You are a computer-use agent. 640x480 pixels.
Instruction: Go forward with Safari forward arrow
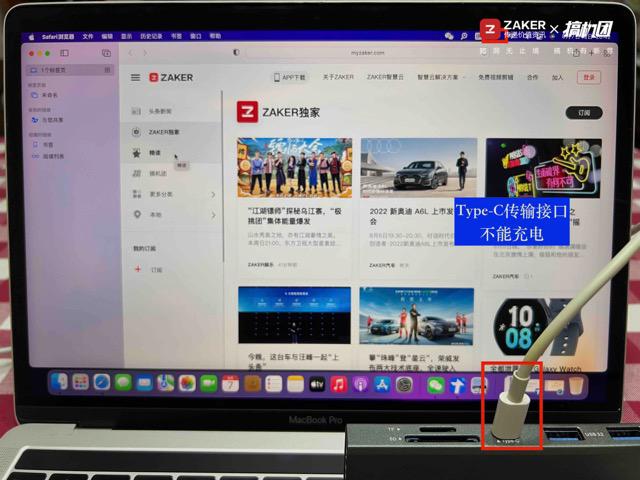pos(144,53)
